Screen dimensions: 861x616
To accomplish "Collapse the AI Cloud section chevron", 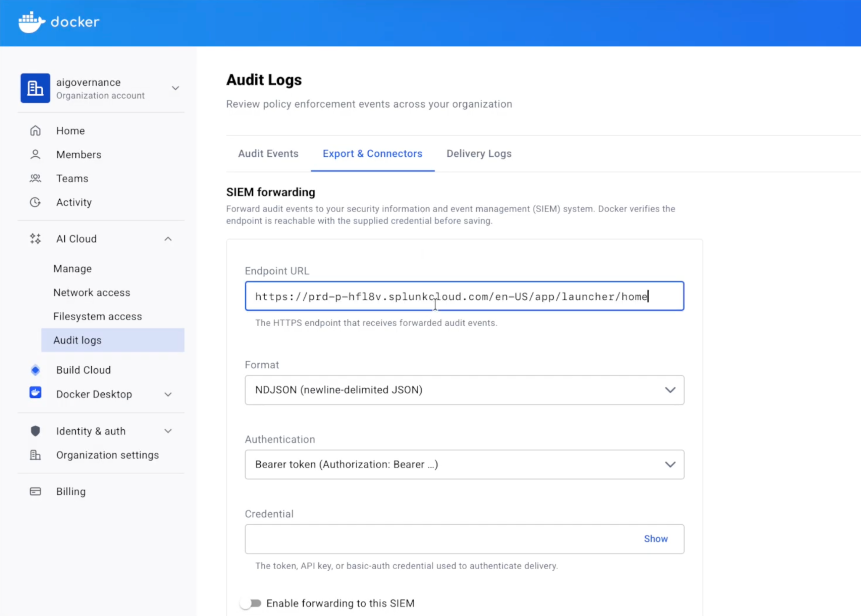I will pos(168,239).
